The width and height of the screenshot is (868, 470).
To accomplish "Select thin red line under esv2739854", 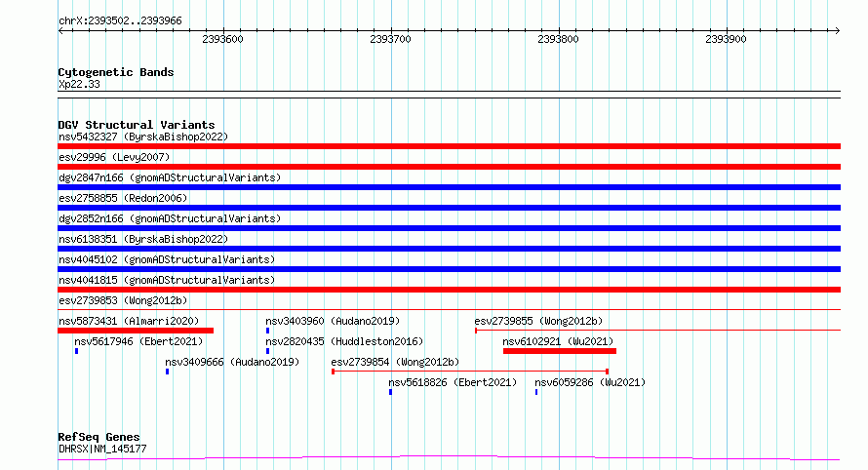I will coord(470,372).
